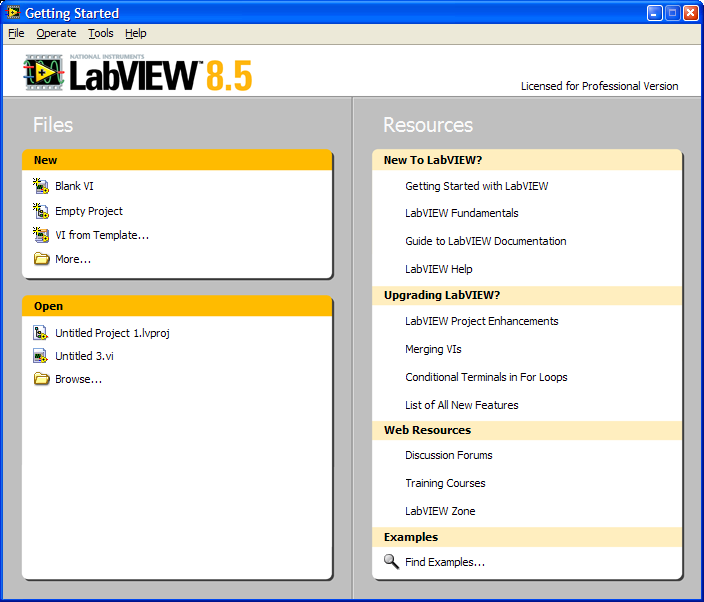Visit the Discussion Forums link

(448, 455)
